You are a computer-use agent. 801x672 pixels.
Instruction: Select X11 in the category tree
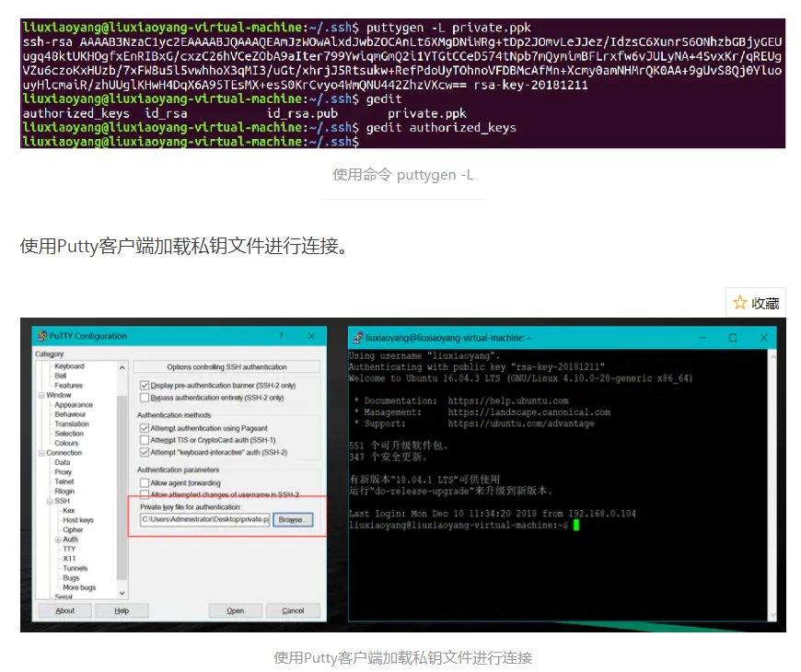pyautogui.click(x=69, y=559)
